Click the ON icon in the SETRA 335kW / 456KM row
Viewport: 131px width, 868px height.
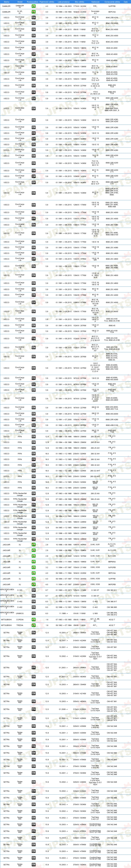tap(34, 647)
